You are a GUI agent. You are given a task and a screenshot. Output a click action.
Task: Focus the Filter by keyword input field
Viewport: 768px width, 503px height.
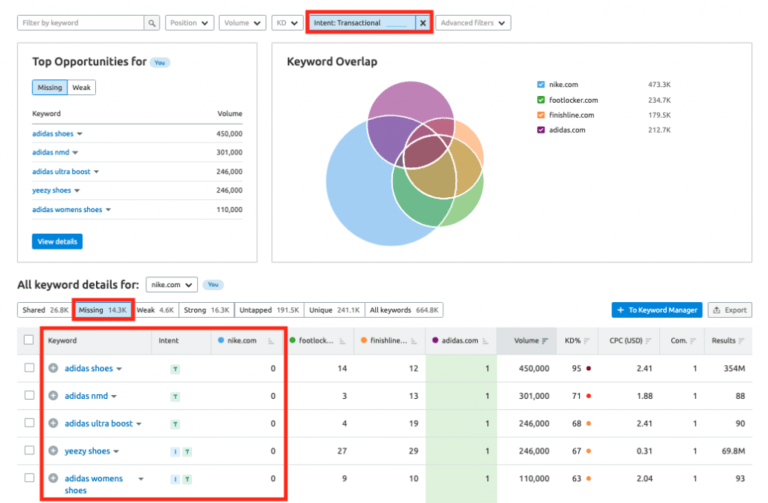point(81,23)
